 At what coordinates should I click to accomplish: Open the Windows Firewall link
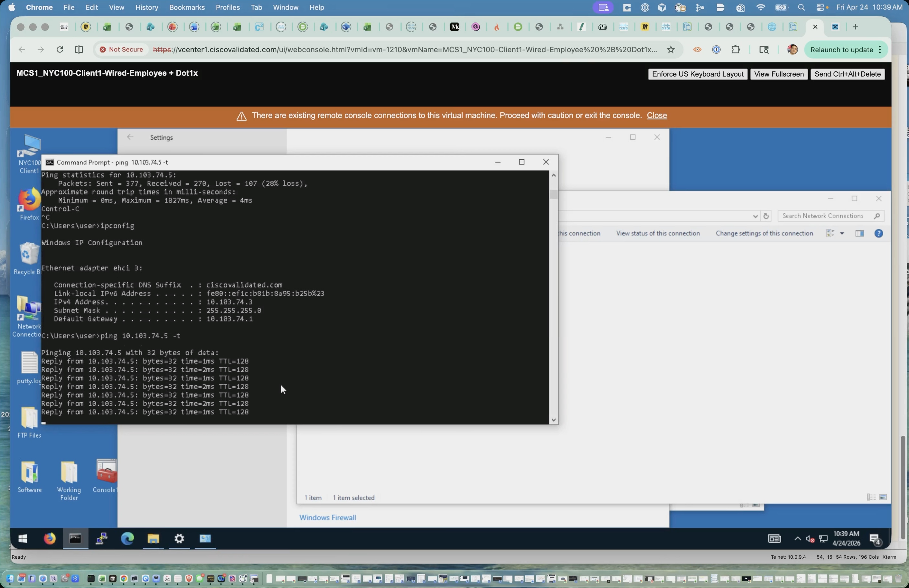(x=328, y=518)
